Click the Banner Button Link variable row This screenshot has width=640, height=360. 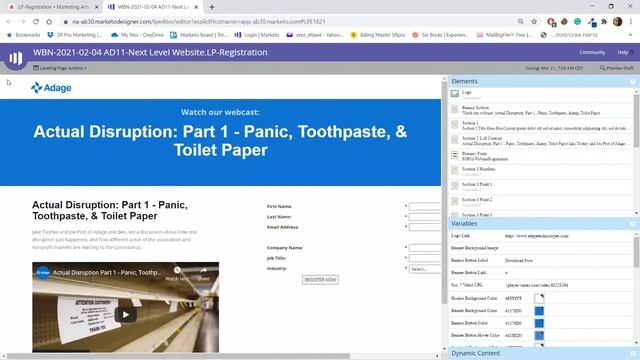point(541,273)
